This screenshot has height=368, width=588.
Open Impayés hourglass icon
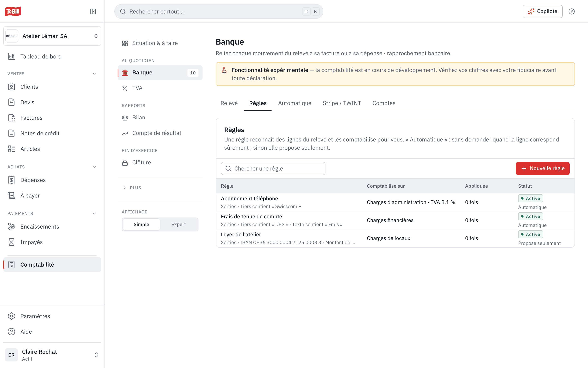[11, 242]
